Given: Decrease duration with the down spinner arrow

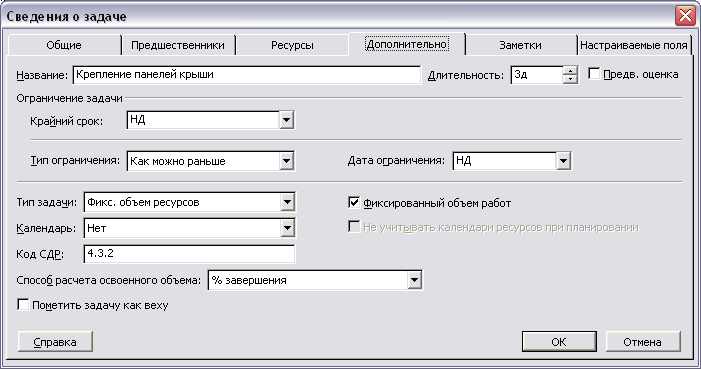Looking at the screenshot, I should [570, 79].
